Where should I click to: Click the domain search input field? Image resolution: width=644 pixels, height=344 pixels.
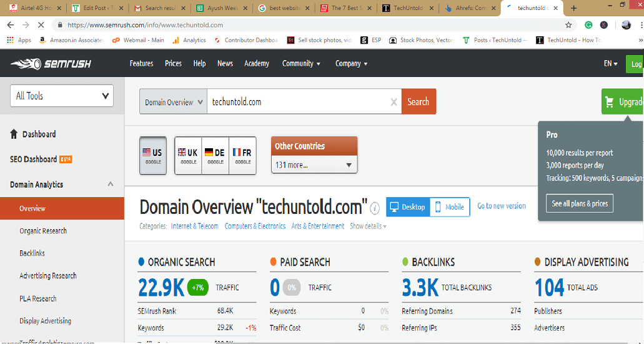(297, 102)
